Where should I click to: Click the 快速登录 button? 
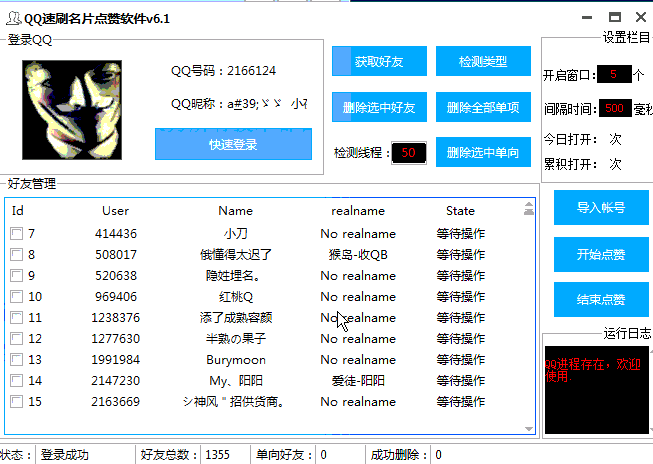tap(233, 144)
